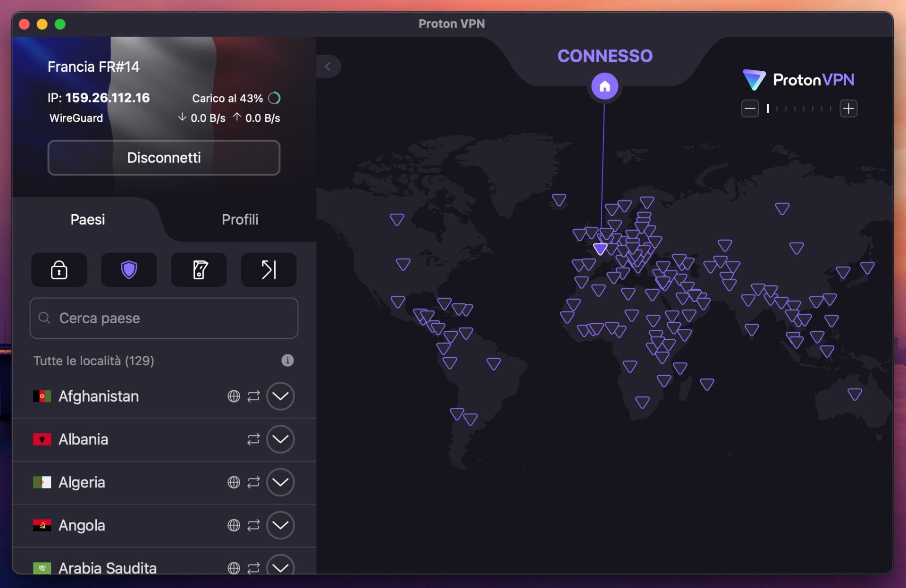Click the info icon next to Tutte le località
This screenshot has width=906, height=588.
tap(287, 361)
